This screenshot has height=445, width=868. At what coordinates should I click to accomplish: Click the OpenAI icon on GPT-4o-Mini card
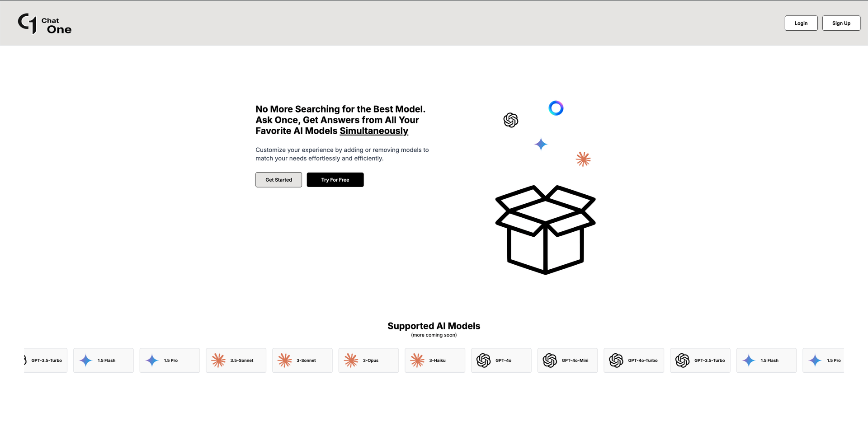[550, 361]
